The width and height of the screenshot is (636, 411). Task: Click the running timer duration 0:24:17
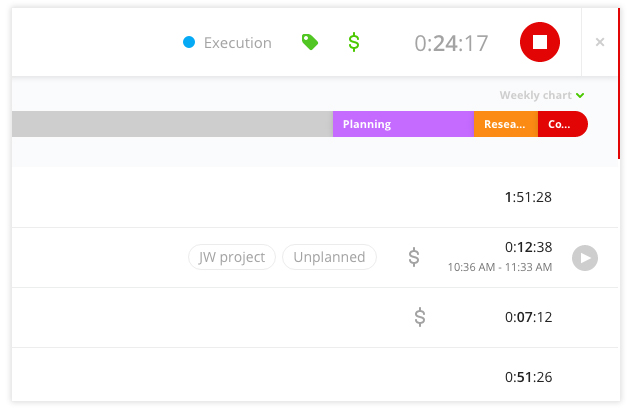(x=451, y=43)
